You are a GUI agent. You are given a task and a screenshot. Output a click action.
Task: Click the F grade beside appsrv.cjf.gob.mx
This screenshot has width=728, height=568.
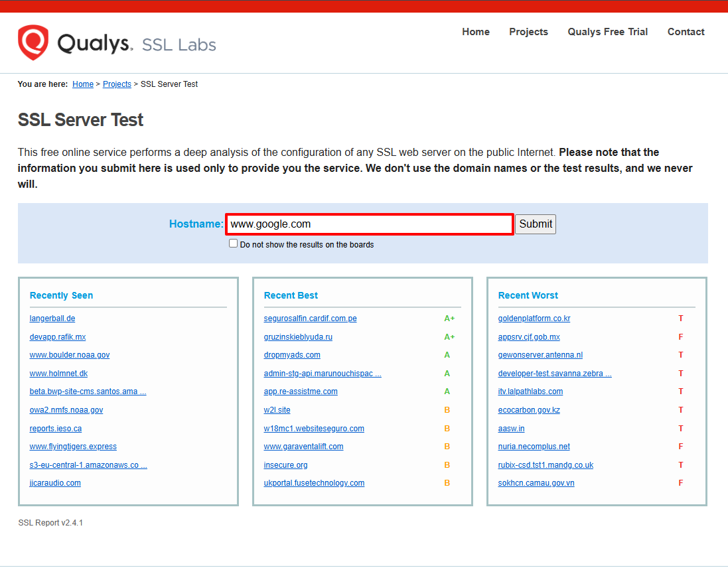(x=681, y=337)
